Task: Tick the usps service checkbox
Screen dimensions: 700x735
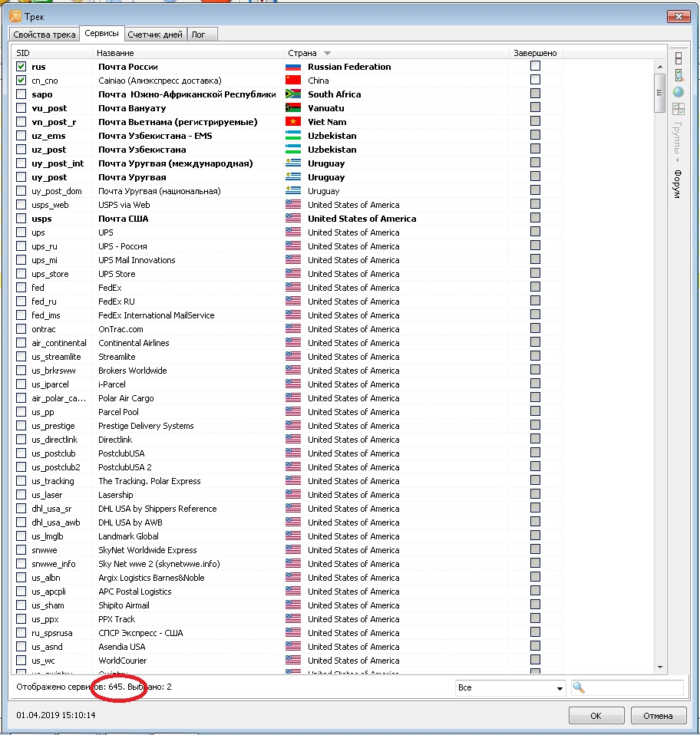Action: tap(21, 219)
